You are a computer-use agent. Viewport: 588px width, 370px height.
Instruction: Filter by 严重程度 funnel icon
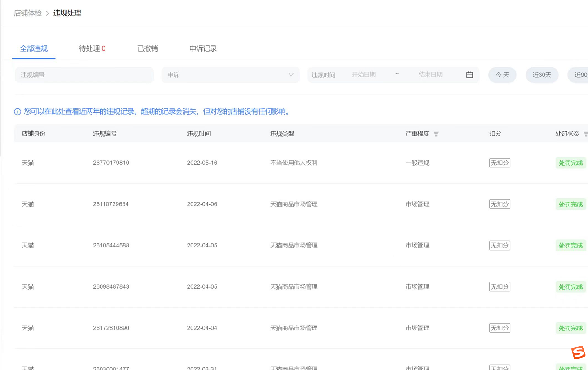tap(436, 134)
